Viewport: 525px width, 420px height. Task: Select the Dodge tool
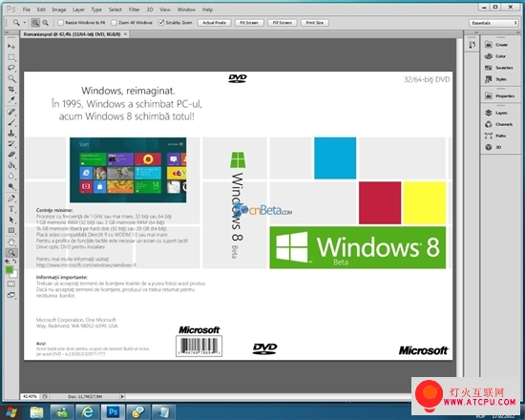tap(11, 186)
